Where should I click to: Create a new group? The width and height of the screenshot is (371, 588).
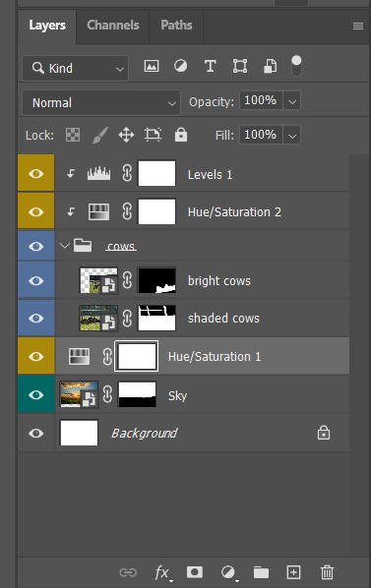[x=261, y=572]
